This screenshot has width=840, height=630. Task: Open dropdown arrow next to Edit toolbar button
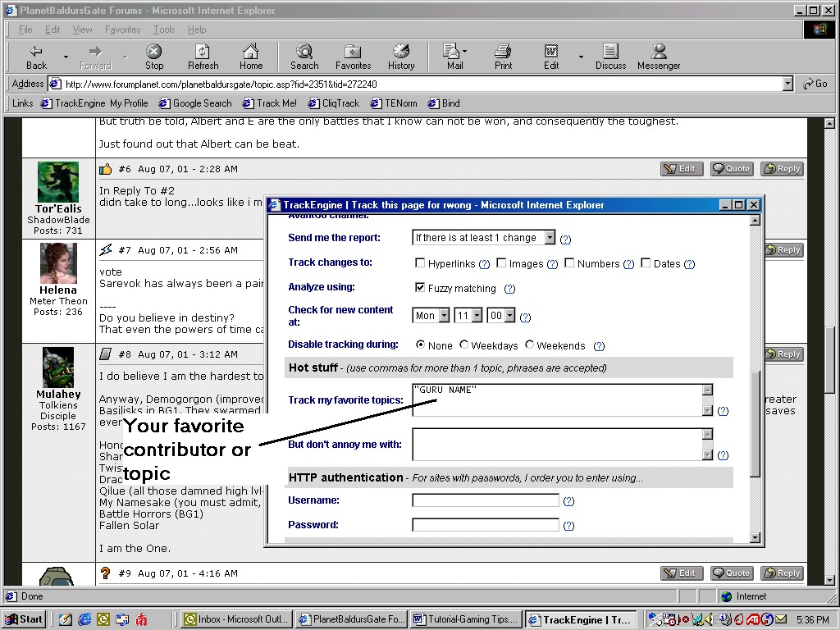click(x=581, y=57)
